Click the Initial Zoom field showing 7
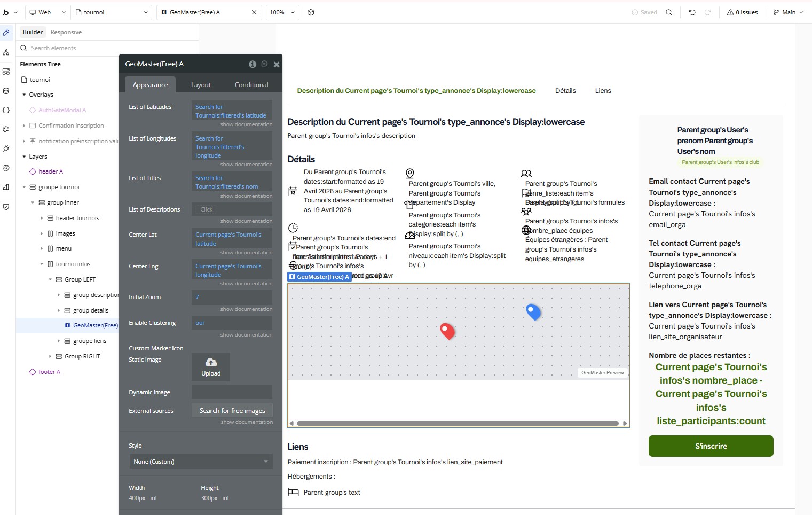This screenshot has height=515, width=812. 232,297
